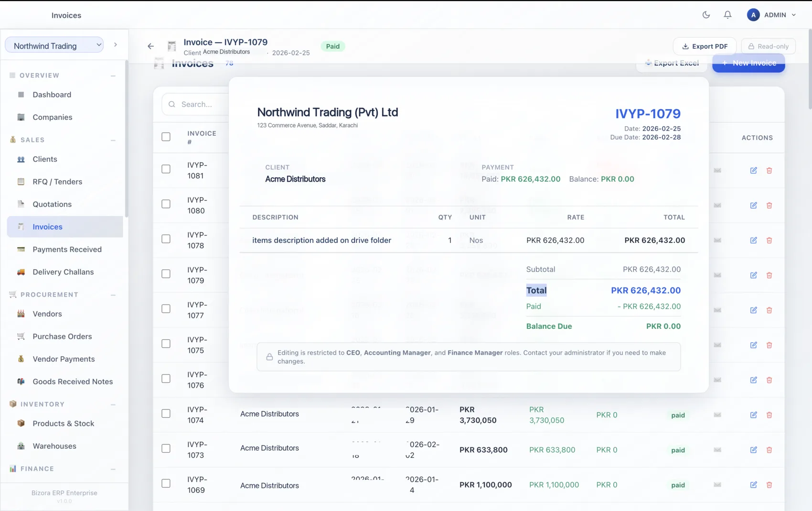Image resolution: width=812 pixels, height=511 pixels.
Task: Click Export Excel button
Action: click(672, 63)
